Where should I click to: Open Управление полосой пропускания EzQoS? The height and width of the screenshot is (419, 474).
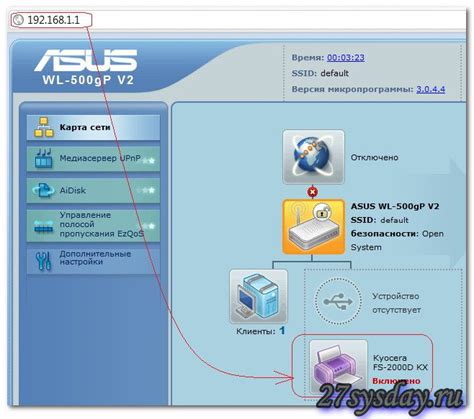tap(93, 225)
